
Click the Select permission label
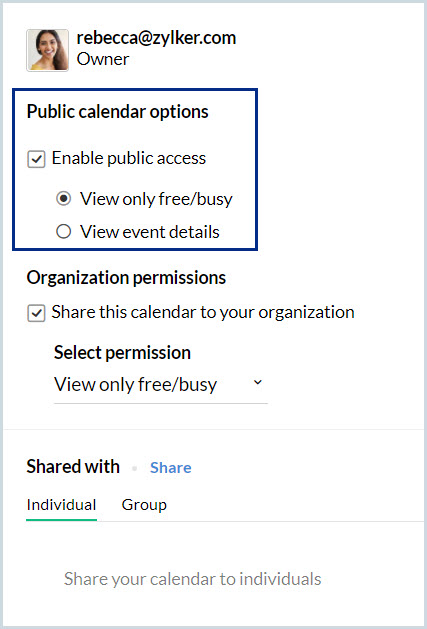pyautogui.click(x=122, y=353)
